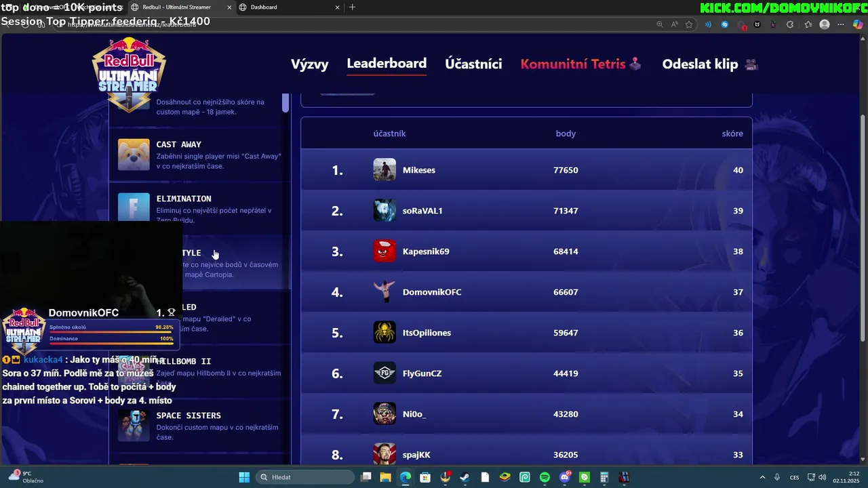Viewport: 868px width, 488px height.
Task: Click DomovnikOFC avatar in leaderboard
Action: tap(384, 291)
